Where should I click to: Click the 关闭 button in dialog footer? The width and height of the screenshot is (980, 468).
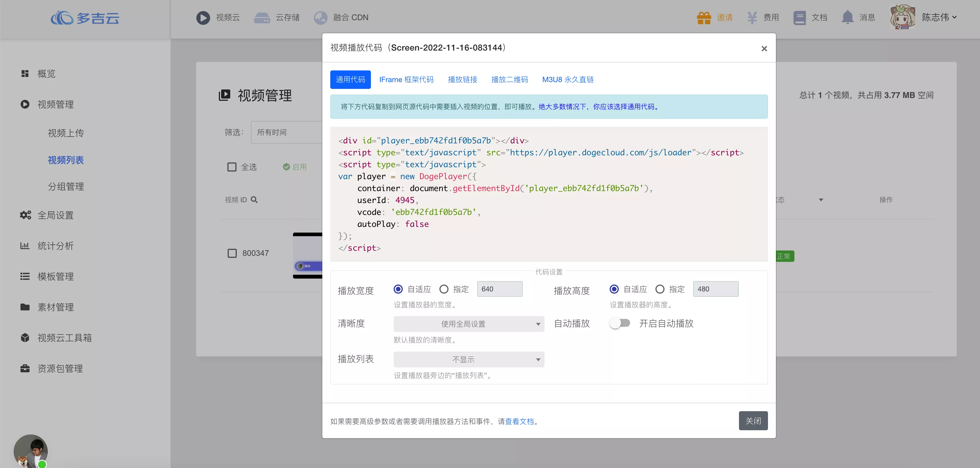pyautogui.click(x=753, y=421)
